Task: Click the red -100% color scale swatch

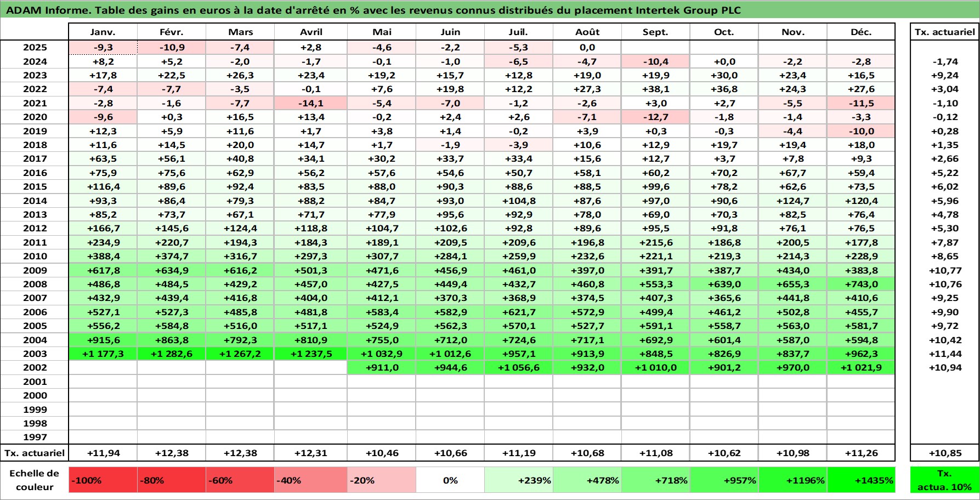Action: (x=103, y=480)
